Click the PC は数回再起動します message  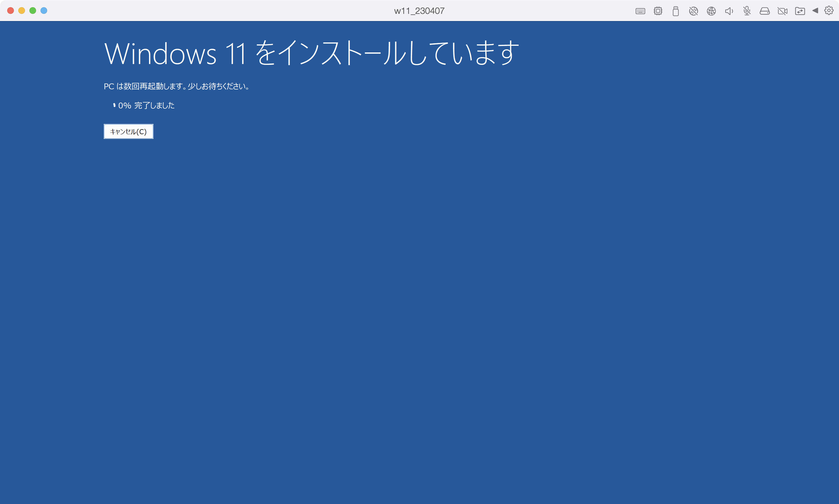point(177,86)
